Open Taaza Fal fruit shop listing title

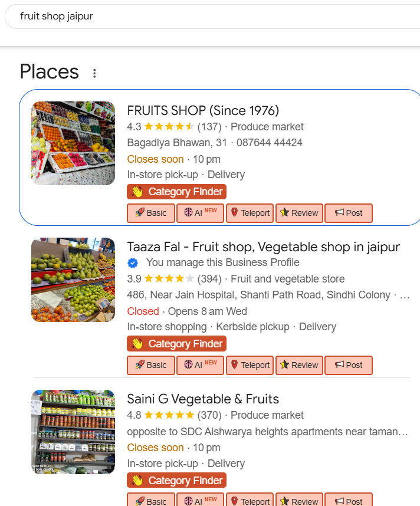[263, 247]
